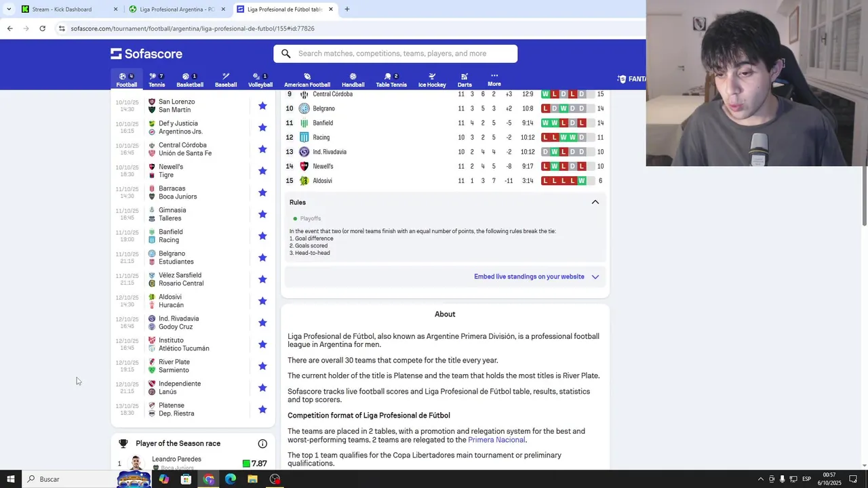Screen dimensions: 868x488
Task: Open the Volleyball sport tab
Action: pyautogui.click(x=260, y=80)
